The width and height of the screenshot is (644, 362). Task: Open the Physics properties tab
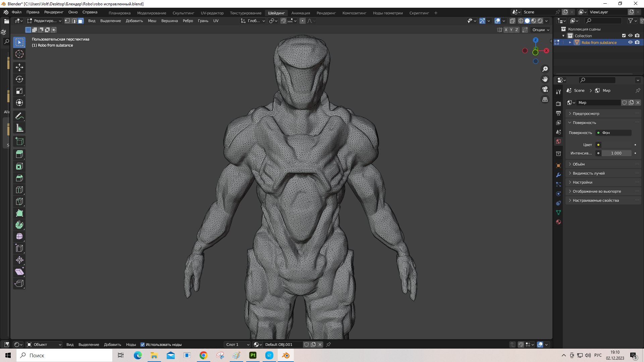pos(558,194)
